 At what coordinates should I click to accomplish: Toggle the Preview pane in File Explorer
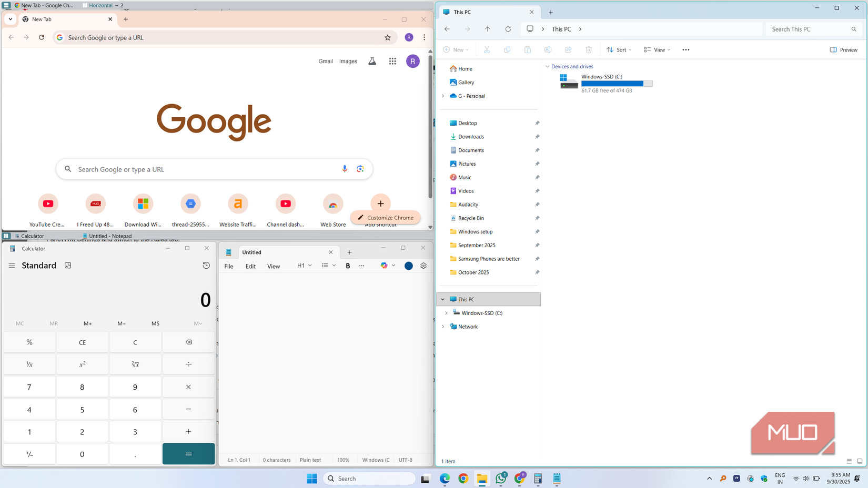pyautogui.click(x=844, y=49)
